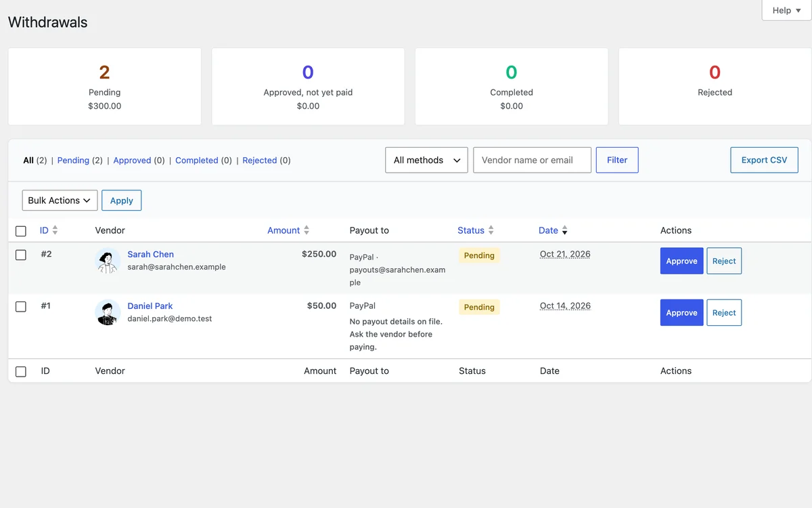Select the checkbox for withdrawal #1
This screenshot has width=812, height=508.
click(x=21, y=306)
